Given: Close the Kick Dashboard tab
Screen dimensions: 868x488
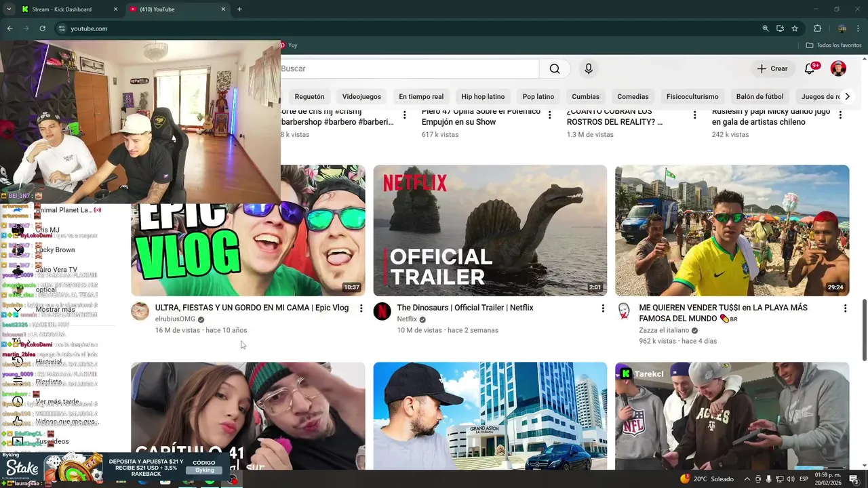Looking at the screenshot, I should coord(115,9).
